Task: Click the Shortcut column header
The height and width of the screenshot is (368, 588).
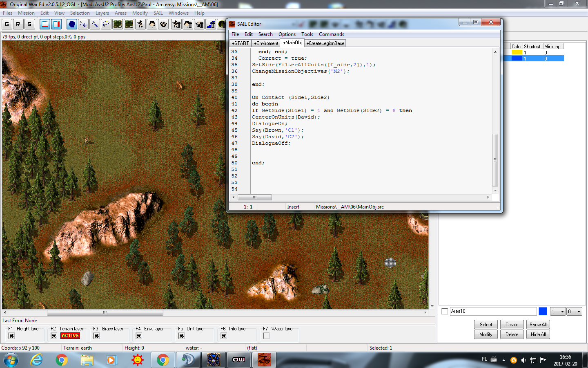Action: tap(532, 47)
